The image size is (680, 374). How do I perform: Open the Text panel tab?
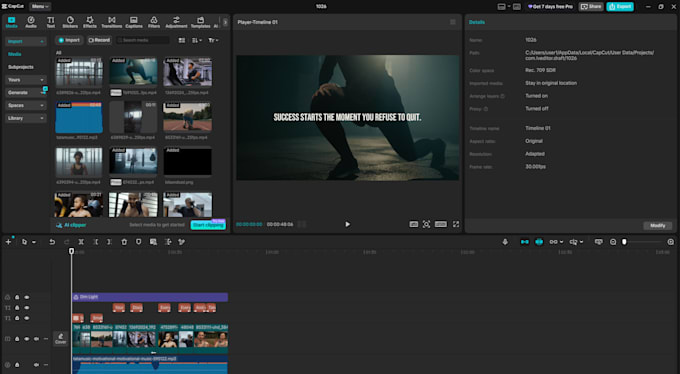point(51,22)
